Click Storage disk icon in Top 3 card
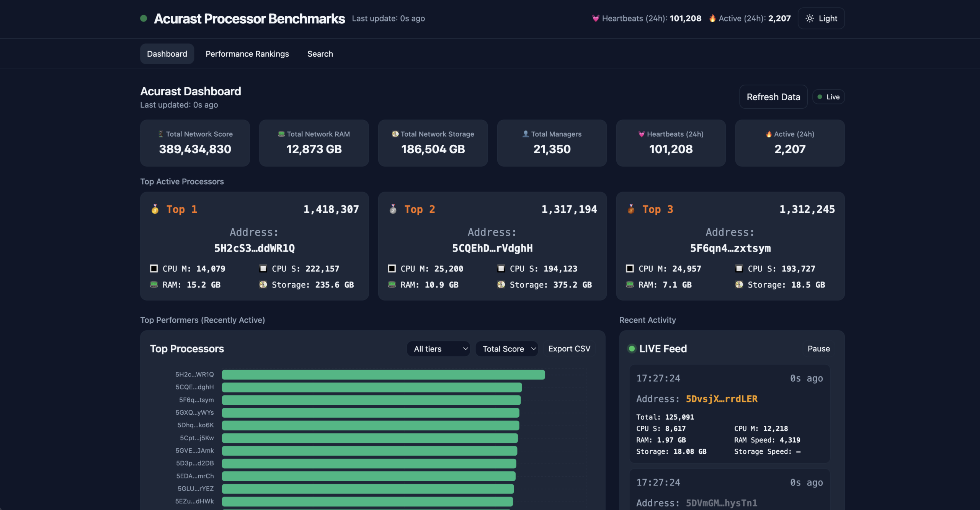This screenshot has height=510, width=980. click(739, 284)
